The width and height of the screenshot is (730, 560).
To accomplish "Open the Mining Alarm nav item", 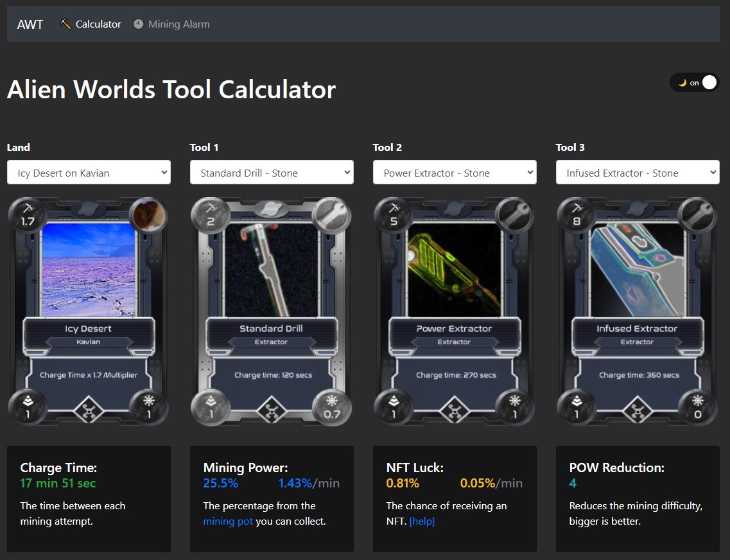I will [171, 24].
